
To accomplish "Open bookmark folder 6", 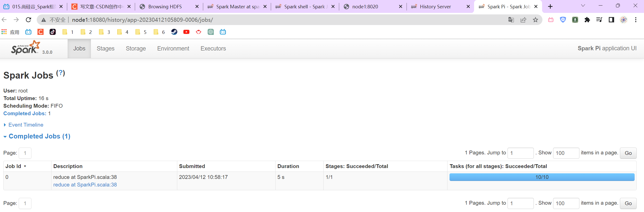I will (x=159, y=32).
